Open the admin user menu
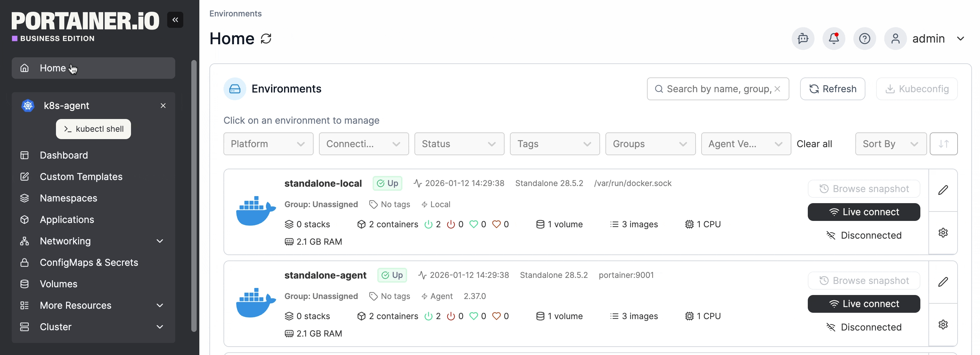The width and height of the screenshot is (980, 355). [928, 39]
